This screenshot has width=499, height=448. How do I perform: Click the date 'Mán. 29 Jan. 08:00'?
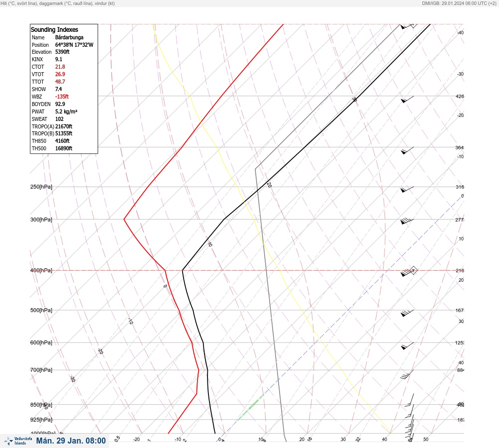[71, 441]
